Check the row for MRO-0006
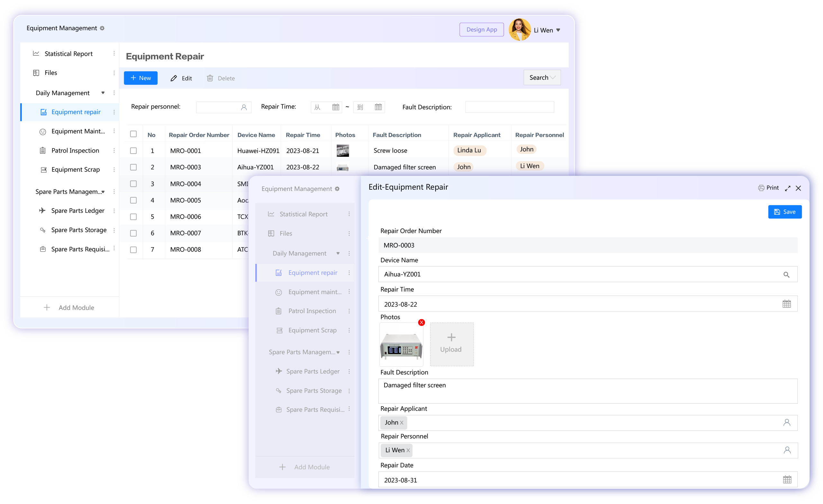The image size is (823, 504). coord(133,217)
